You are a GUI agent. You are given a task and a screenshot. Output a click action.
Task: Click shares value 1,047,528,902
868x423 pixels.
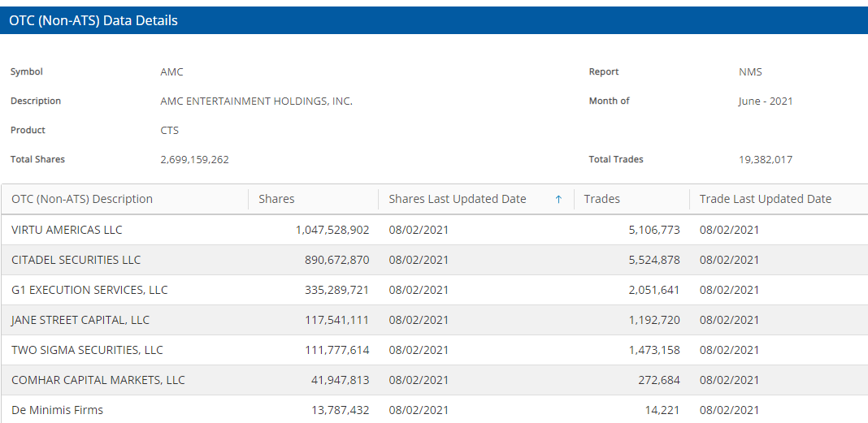point(332,230)
